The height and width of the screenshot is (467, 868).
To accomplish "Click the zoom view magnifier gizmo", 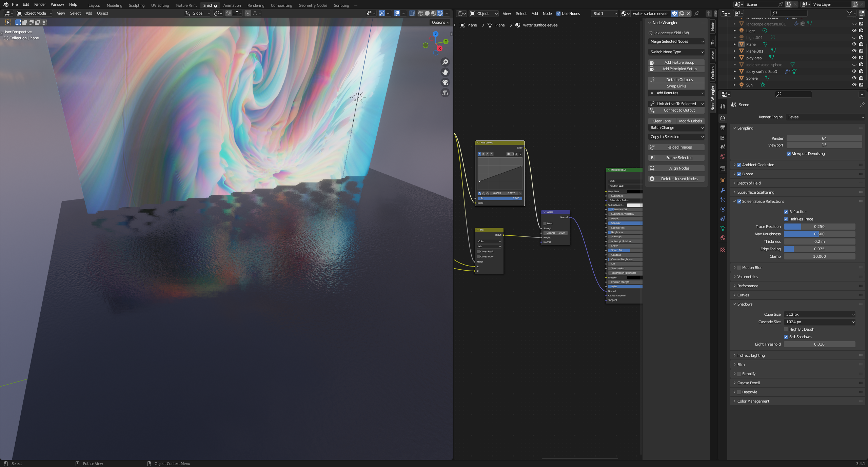I will click(445, 62).
